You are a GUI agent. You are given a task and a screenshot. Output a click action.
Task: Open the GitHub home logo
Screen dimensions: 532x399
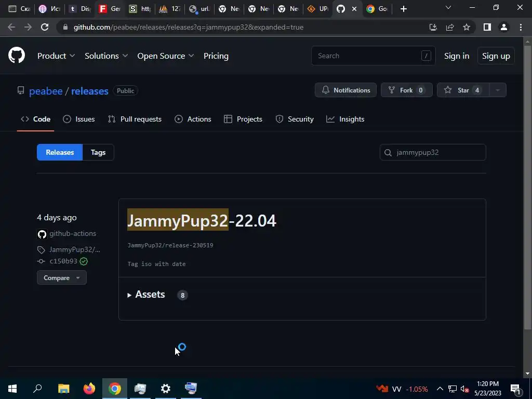pyautogui.click(x=17, y=55)
